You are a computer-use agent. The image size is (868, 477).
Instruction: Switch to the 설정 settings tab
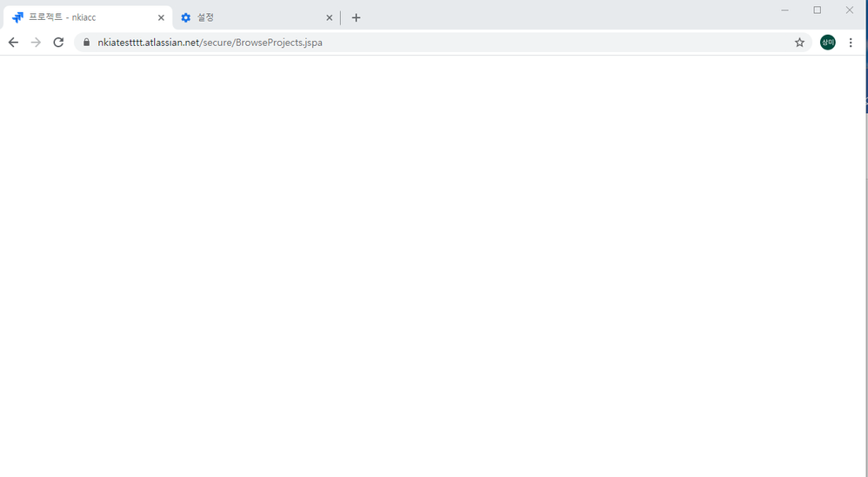coord(257,17)
